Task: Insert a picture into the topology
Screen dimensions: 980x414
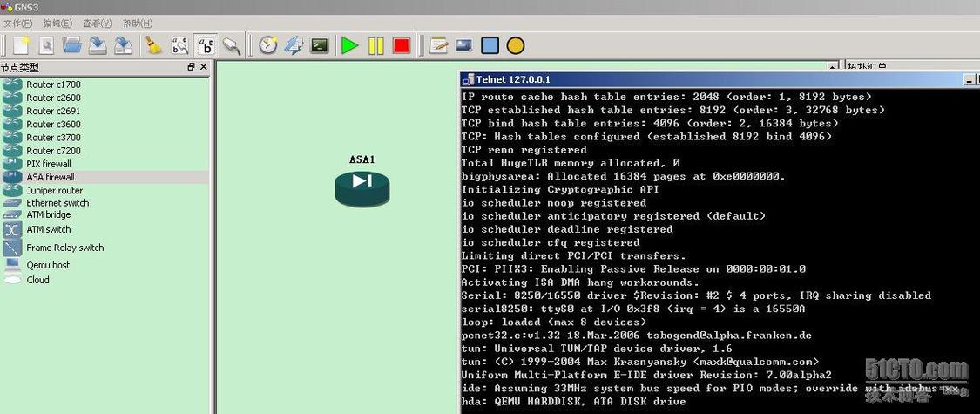Action: (463, 45)
